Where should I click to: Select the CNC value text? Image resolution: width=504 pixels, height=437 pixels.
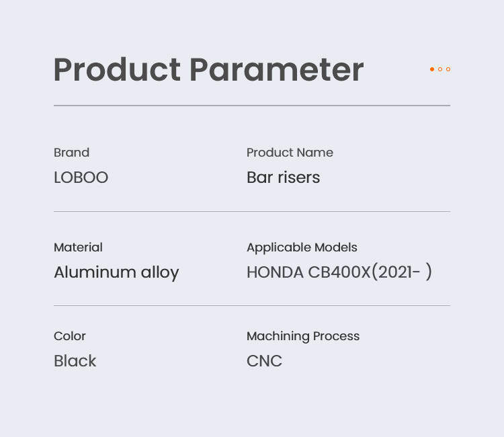point(264,361)
